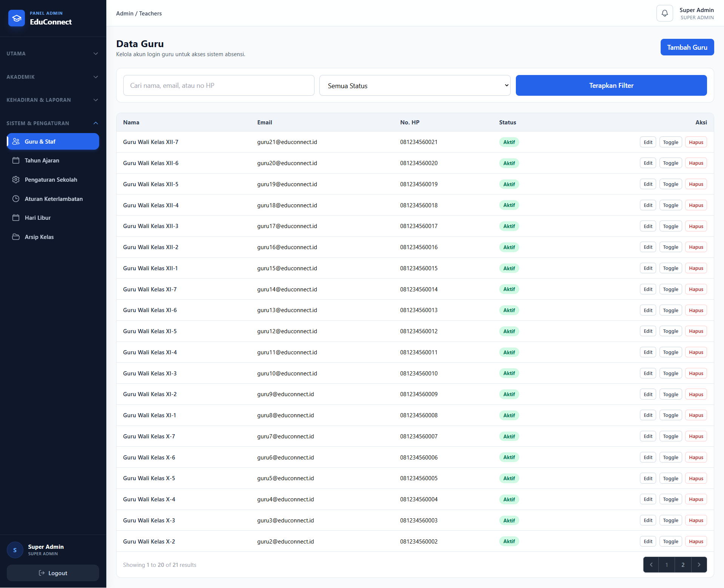Screen dimensions: 724x588
Task: Click Admin / Teachers breadcrumb
Action: click(139, 13)
